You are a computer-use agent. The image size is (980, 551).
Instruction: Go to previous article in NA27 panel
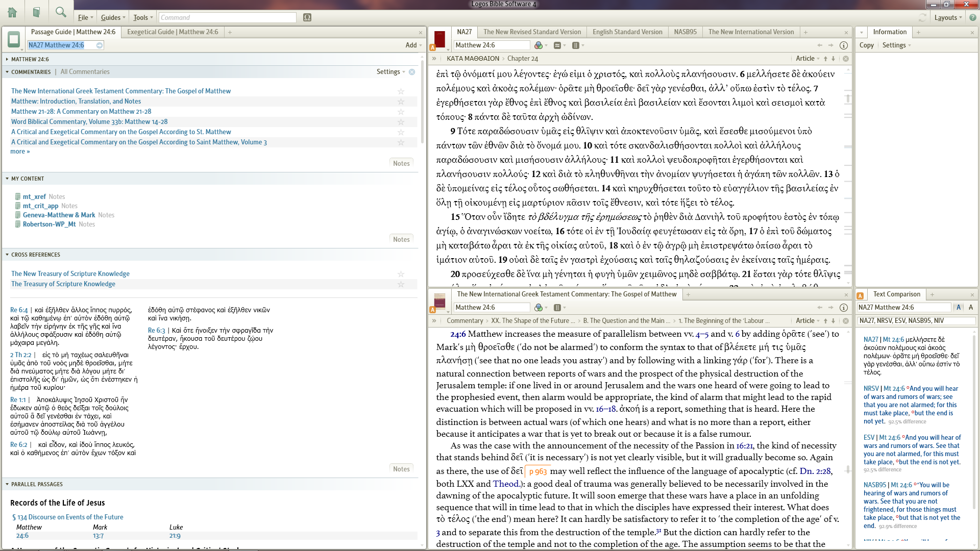[x=825, y=59]
